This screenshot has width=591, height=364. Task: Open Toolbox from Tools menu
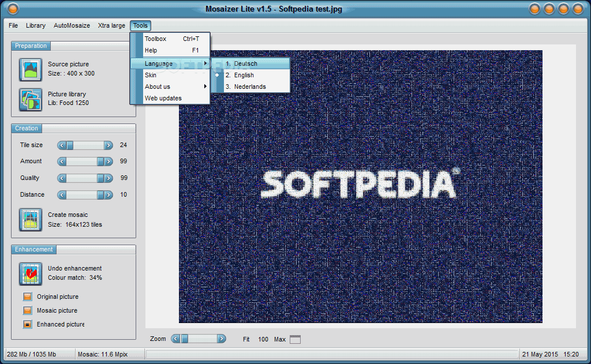click(170, 39)
